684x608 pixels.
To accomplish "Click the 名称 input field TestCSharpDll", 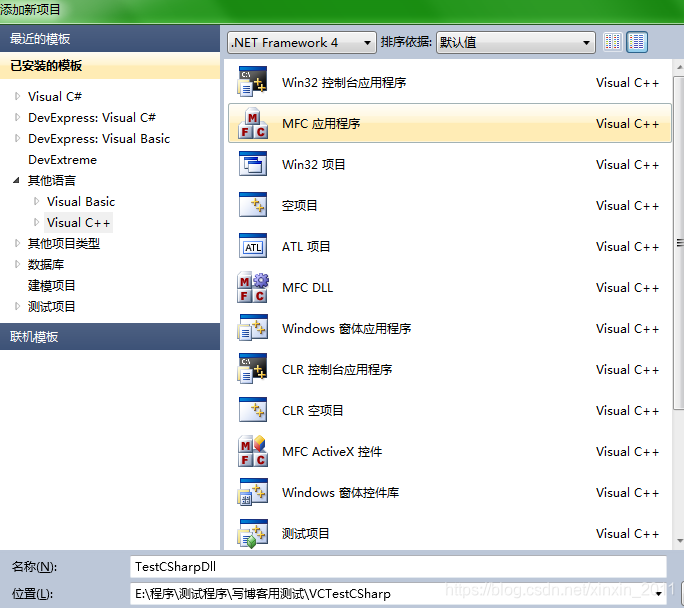I will 398,567.
